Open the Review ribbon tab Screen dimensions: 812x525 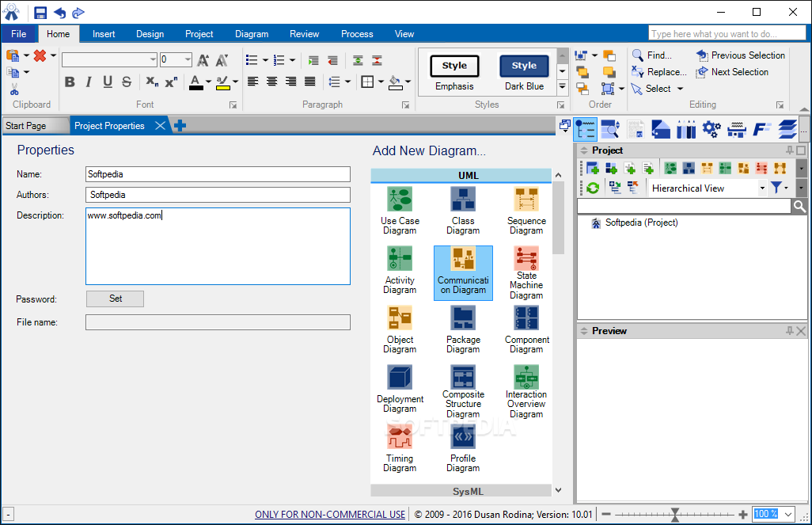tap(305, 34)
